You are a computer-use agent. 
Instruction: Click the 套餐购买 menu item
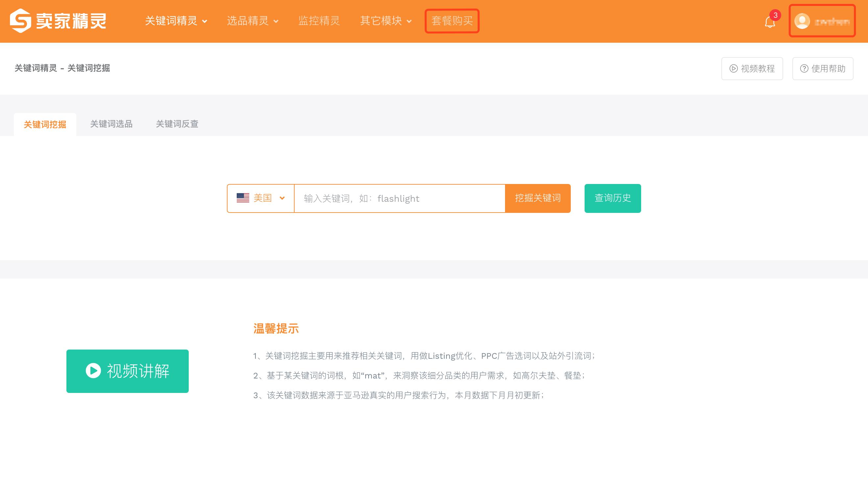click(452, 21)
